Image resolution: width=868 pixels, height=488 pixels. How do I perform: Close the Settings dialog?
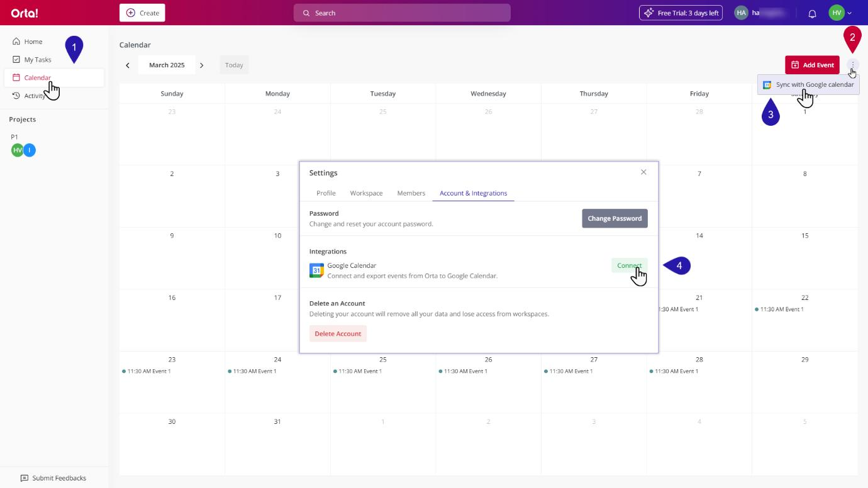point(643,172)
